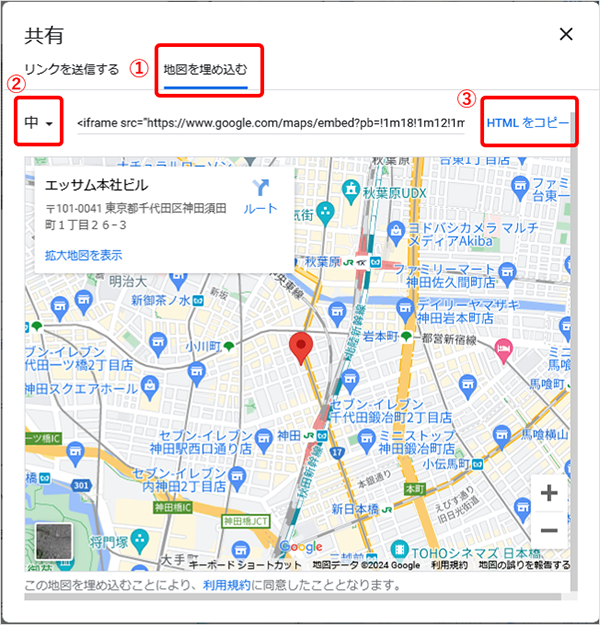The image size is (600, 625).
Task: Open the リンクを送信する tab
Action: click(72, 69)
